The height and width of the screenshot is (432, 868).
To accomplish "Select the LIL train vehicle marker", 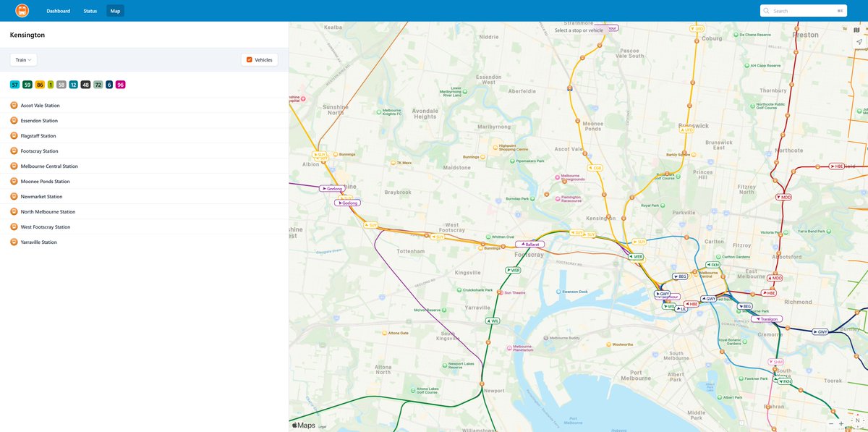I will (681, 309).
